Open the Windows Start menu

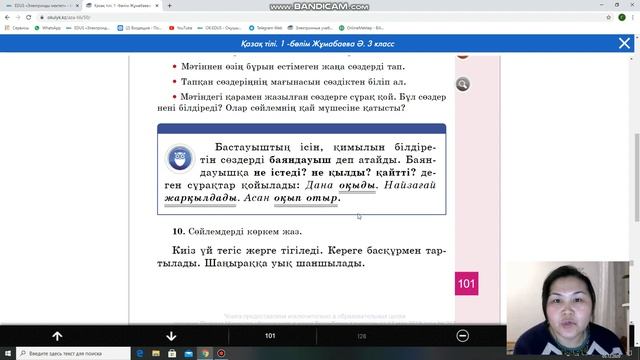[8, 353]
